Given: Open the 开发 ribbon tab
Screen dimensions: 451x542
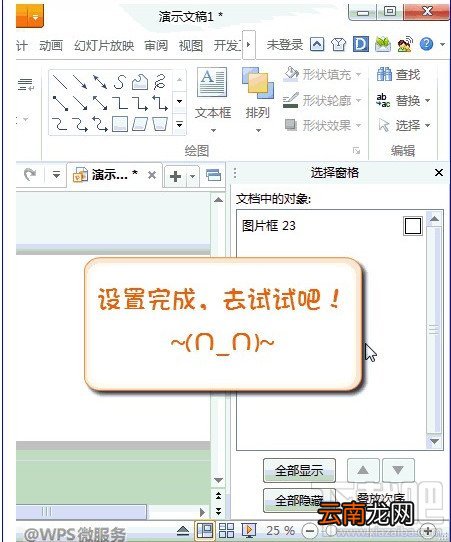Looking at the screenshot, I should 227,45.
